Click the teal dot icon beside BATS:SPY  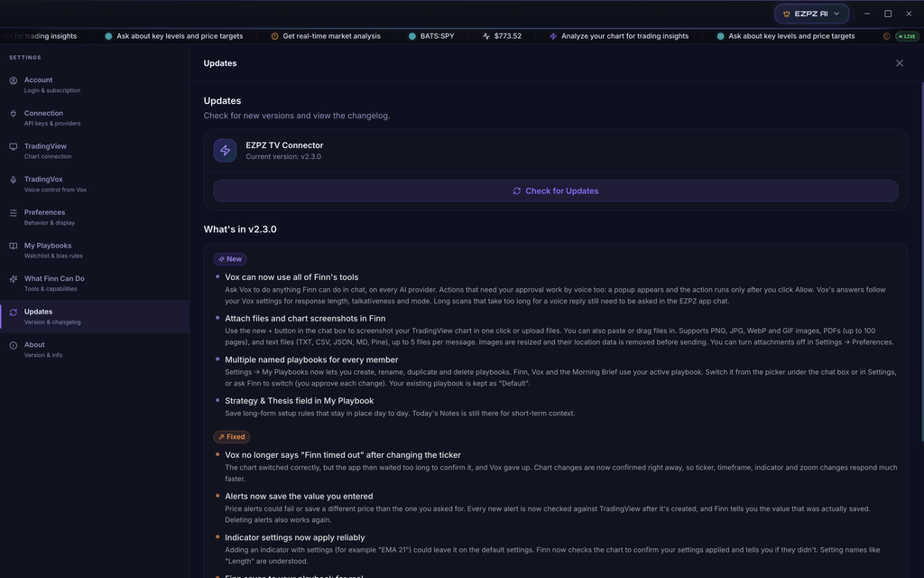(411, 36)
